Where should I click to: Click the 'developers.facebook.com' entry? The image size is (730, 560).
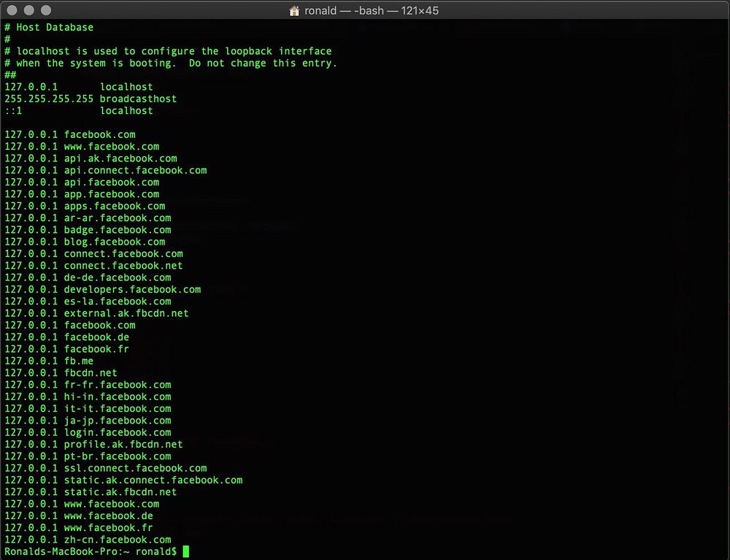pyautogui.click(x=133, y=290)
